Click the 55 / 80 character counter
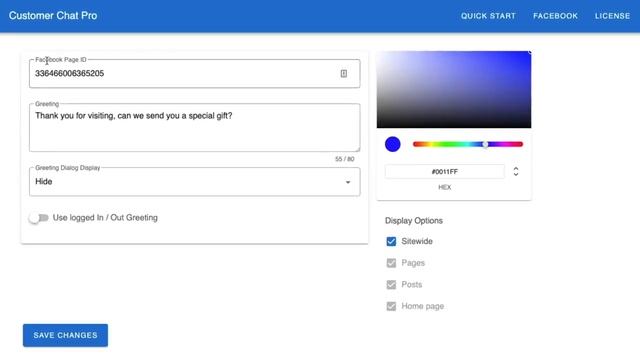 [x=344, y=159]
